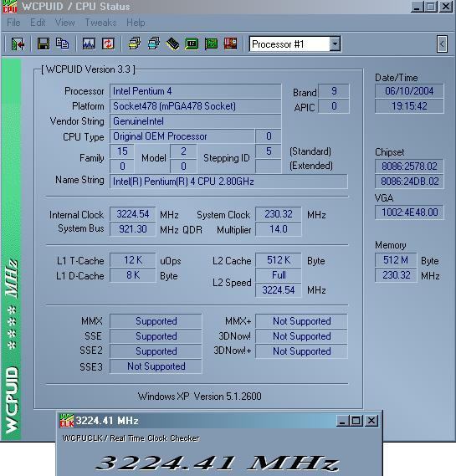456x476 pixels.
Task: Click the copy documents icon in toolbar
Action: click(62, 44)
